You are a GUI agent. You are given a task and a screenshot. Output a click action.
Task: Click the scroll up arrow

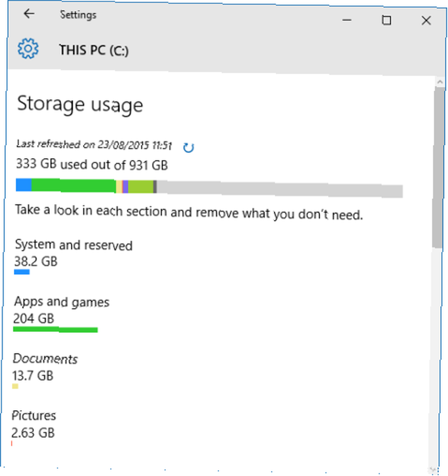coord(439,82)
